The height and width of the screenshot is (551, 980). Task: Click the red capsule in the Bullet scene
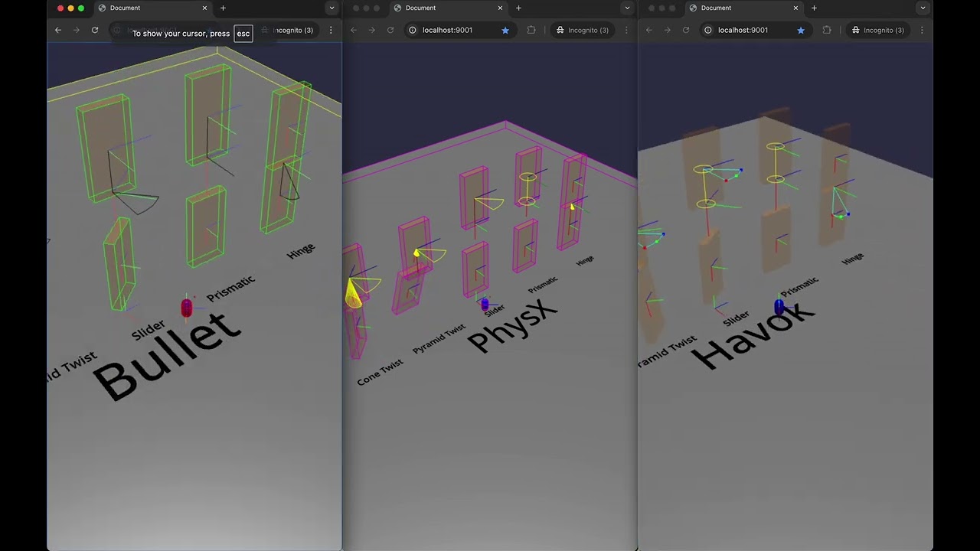coord(186,308)
